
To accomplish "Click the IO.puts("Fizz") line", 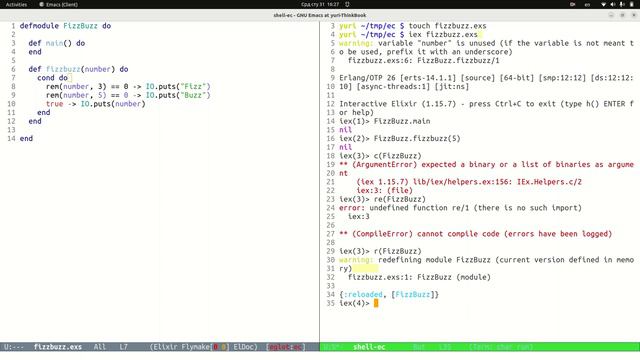I will (x=128, y=87).
